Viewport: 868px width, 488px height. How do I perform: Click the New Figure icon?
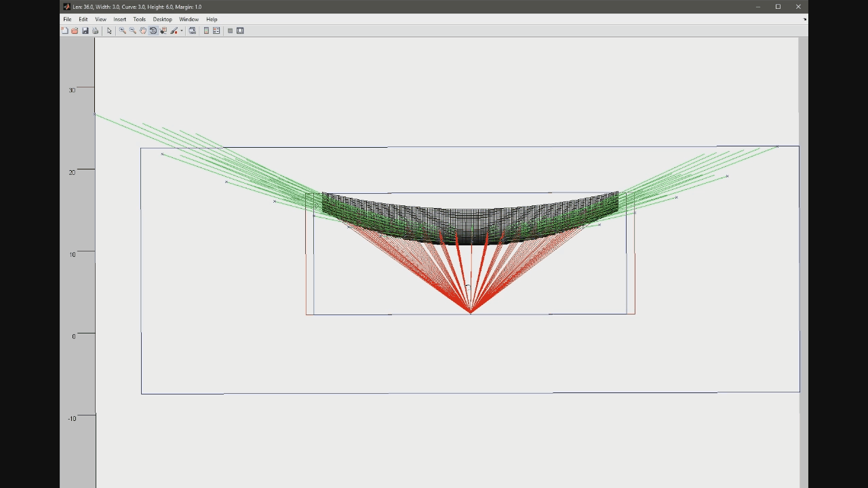(65, 30)
